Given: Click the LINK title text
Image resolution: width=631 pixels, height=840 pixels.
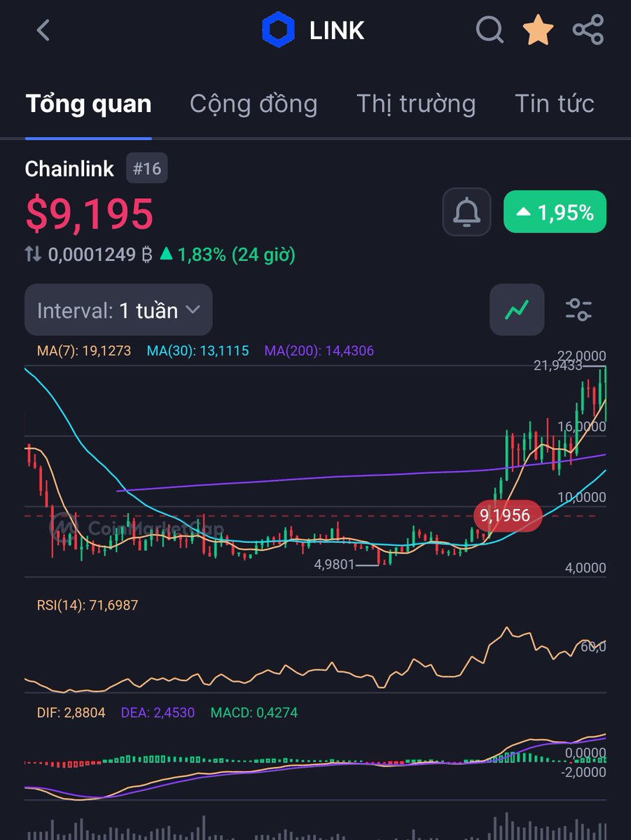Looking at the screenshot, I should 337,30.
